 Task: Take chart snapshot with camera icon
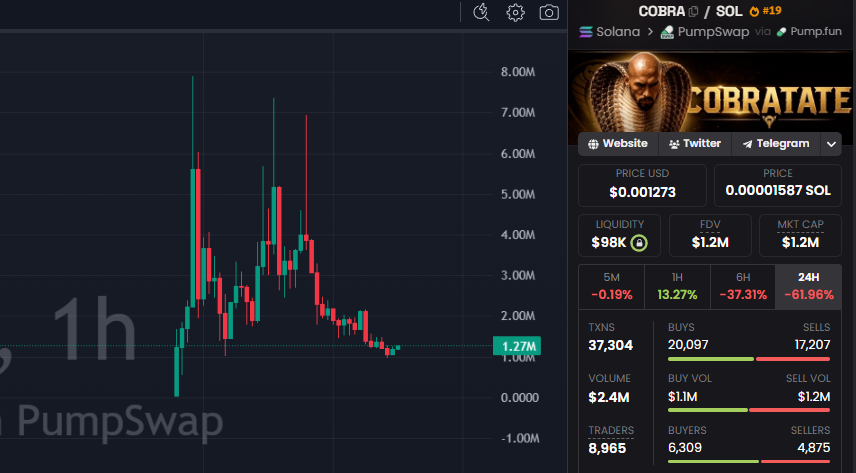(x=549, y=12)
